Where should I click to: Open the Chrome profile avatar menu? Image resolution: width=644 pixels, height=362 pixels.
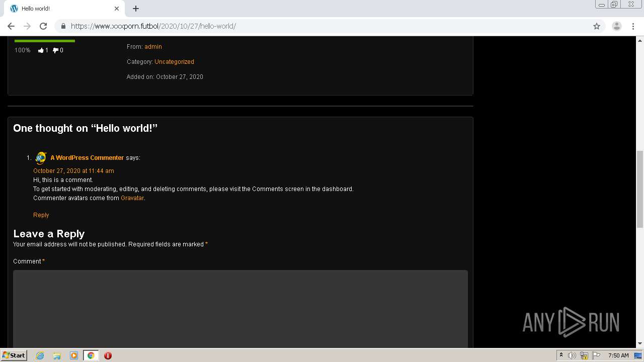pos(617,26)
